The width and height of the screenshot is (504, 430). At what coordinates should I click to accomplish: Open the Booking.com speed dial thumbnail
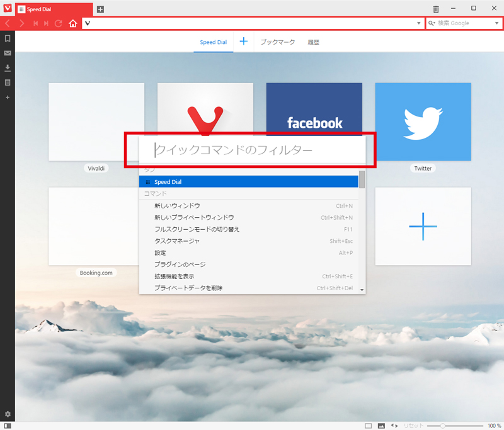tap(93, 227)
